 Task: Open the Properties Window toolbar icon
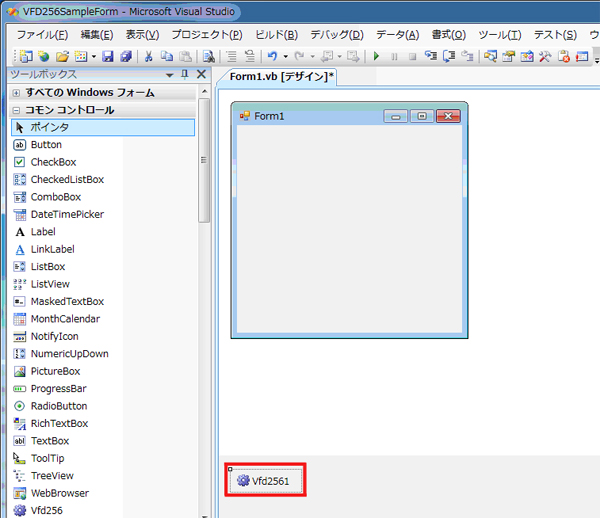click(509, 57)
